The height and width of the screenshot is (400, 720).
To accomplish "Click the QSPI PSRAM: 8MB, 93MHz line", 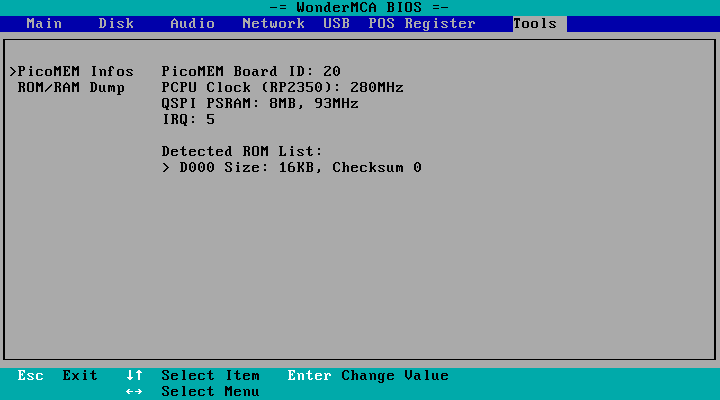I will (x=260, y=104).
